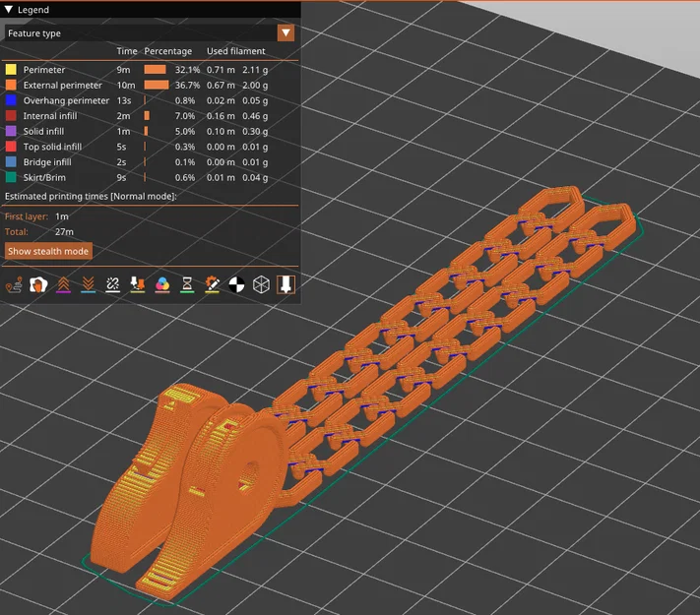Click yellow Perimeter color swatch
Screen dimensions: 700x615
[11, 70]
